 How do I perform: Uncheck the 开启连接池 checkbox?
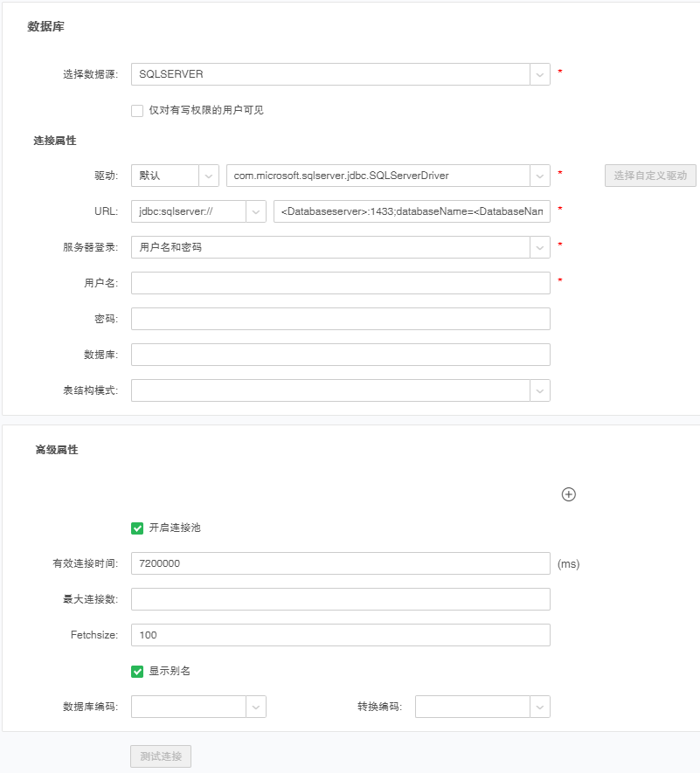137,528
